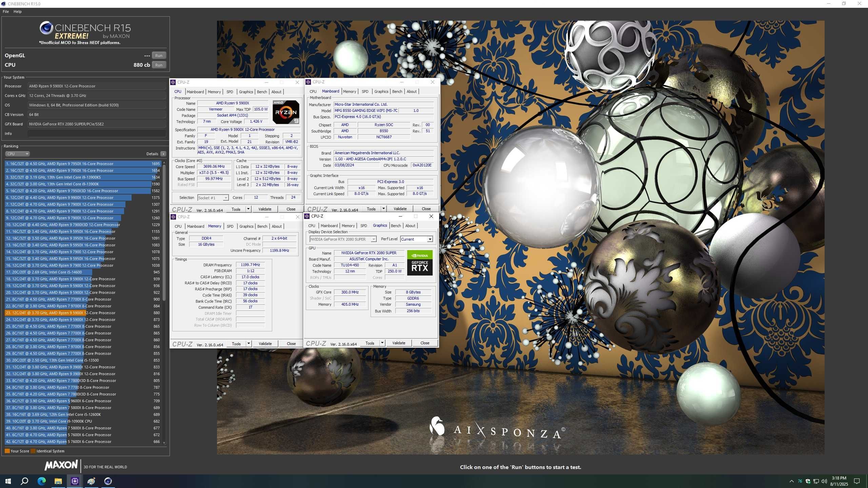Select rank 1 Ryzen 9 7950X row
This screenshot has height=488, width=868.
click(83, 164)
